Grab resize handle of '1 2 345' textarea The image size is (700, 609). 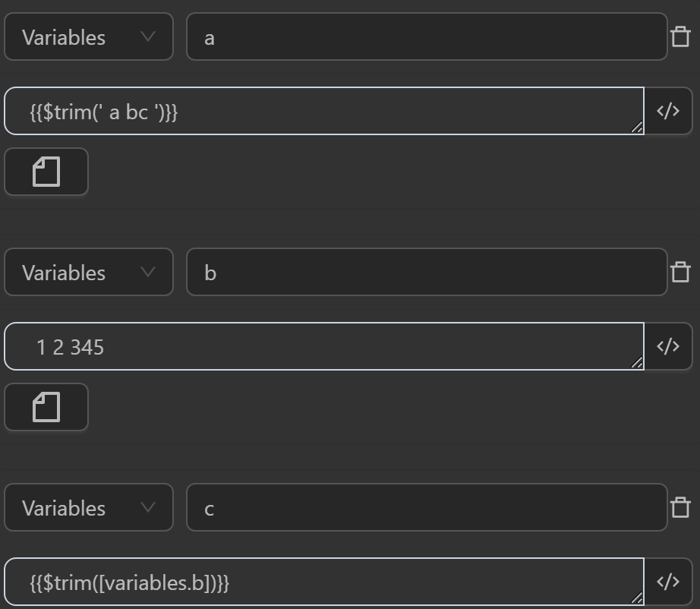(x=637, y=364)
